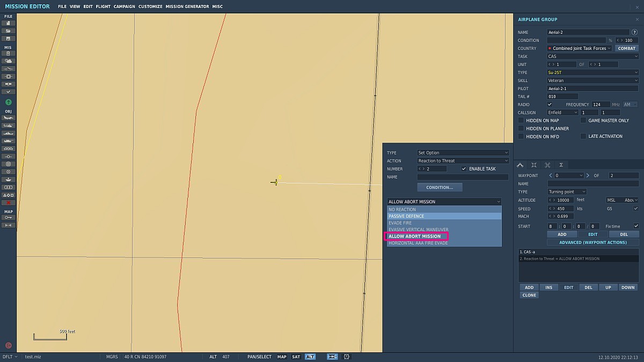Open the SKILL dropdown showing Veteran

pyautogui.click(x=593, y=80)
